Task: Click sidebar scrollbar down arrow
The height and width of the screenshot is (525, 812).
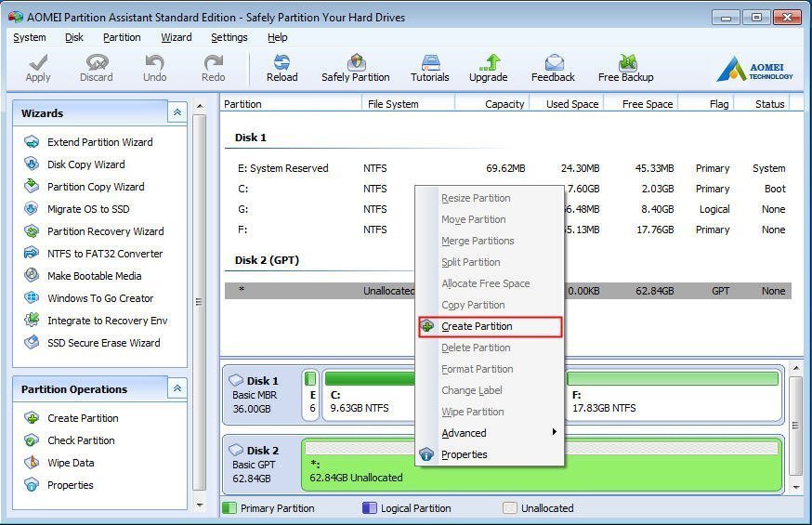Action: click(200, 505)
